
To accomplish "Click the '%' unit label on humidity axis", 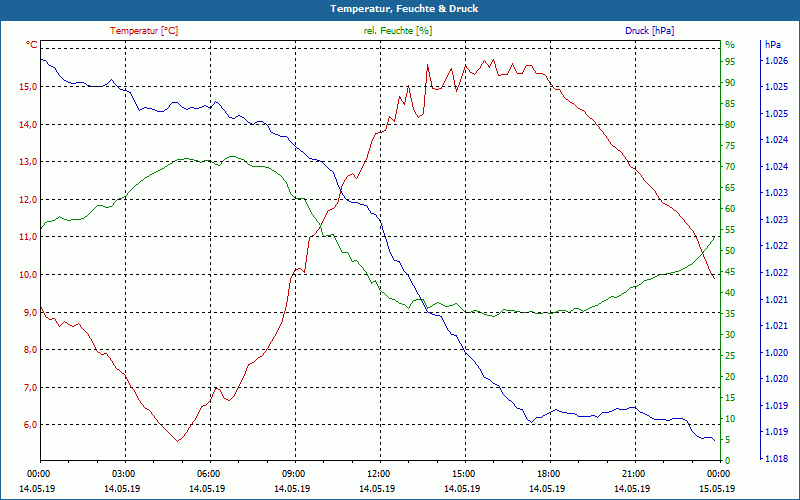I will [x=730, y=45].
